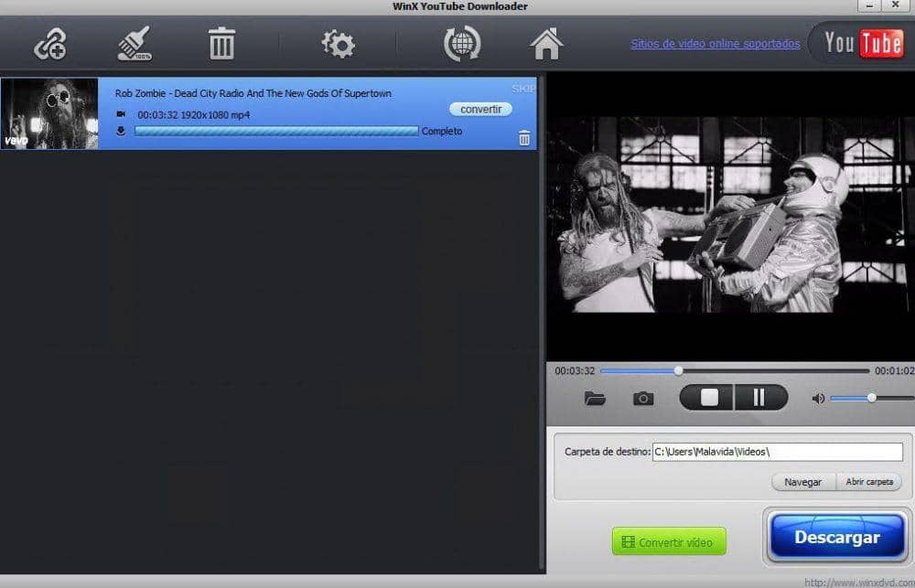Image resolution: width=915 pixels, height=588 pixels.
Task: Click the 'Carpeta de destino' path field
Action: click(x=777, y=452)
